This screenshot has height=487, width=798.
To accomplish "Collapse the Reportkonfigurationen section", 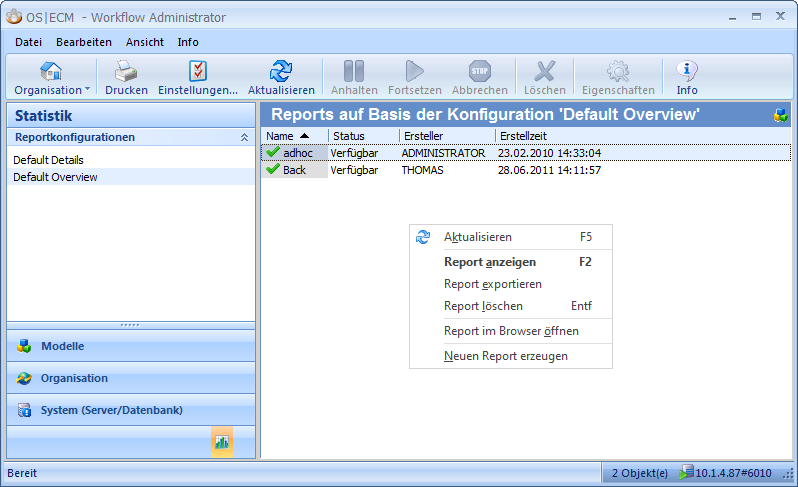I will click(244, 137).
